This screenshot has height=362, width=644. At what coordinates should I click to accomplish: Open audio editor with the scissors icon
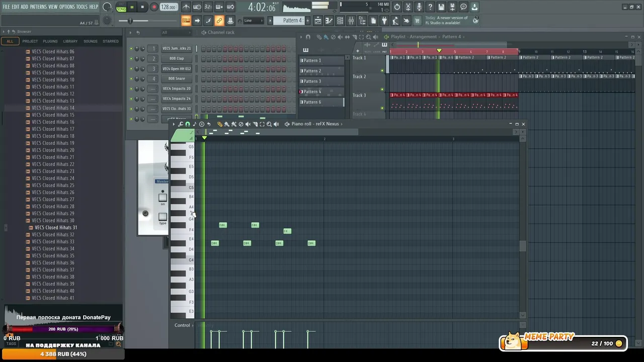[x=408, y=7]
